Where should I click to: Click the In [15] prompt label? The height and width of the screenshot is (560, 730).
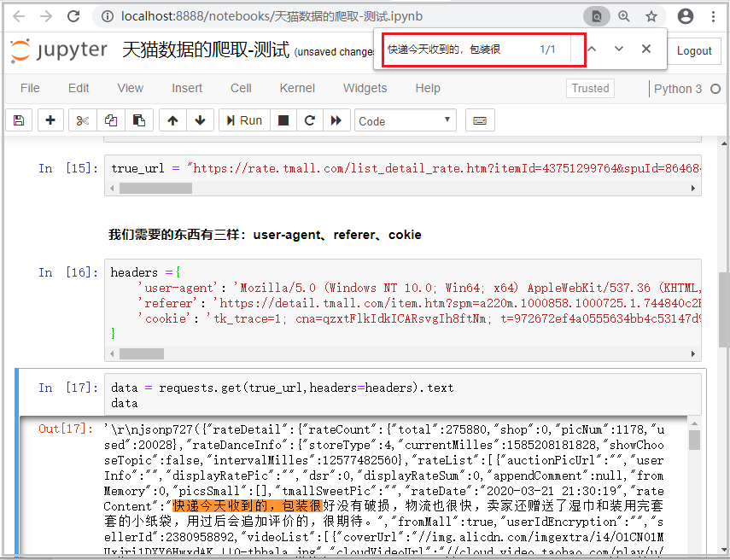(x=68, y=168)
